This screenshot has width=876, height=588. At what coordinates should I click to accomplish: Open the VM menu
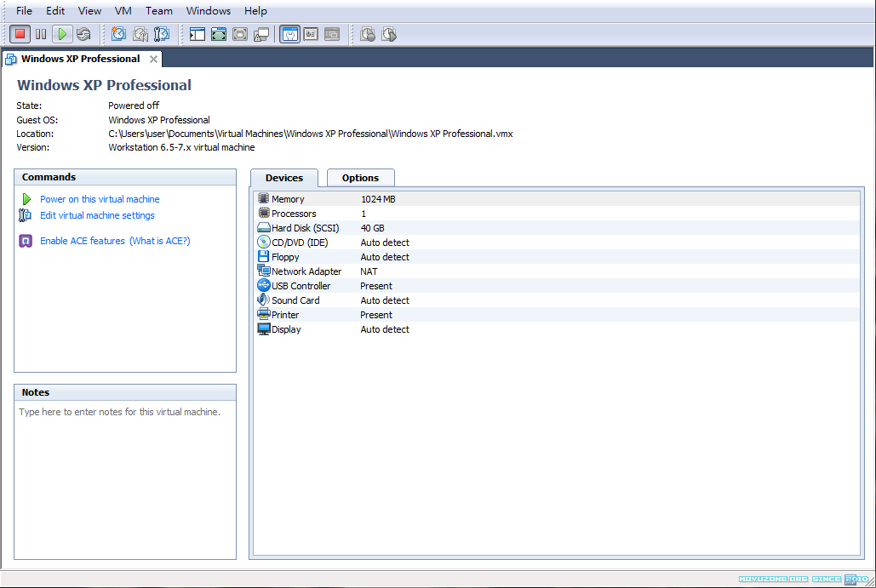(x=123, y=11)
